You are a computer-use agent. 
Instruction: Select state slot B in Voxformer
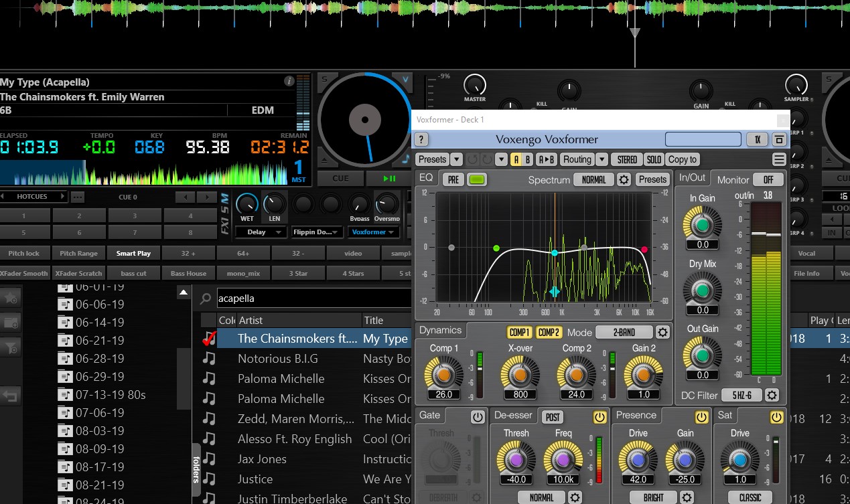tap(528, 159)
